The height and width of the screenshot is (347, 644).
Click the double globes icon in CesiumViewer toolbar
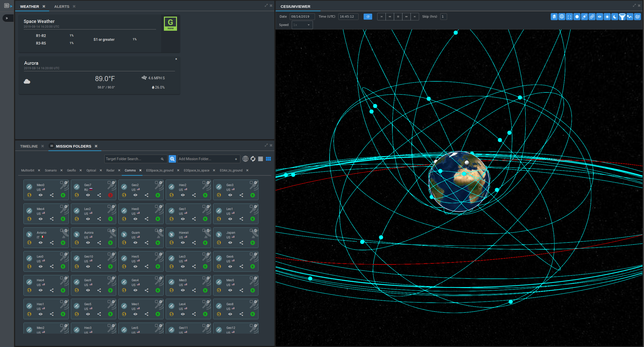click(x=592, y=17)
